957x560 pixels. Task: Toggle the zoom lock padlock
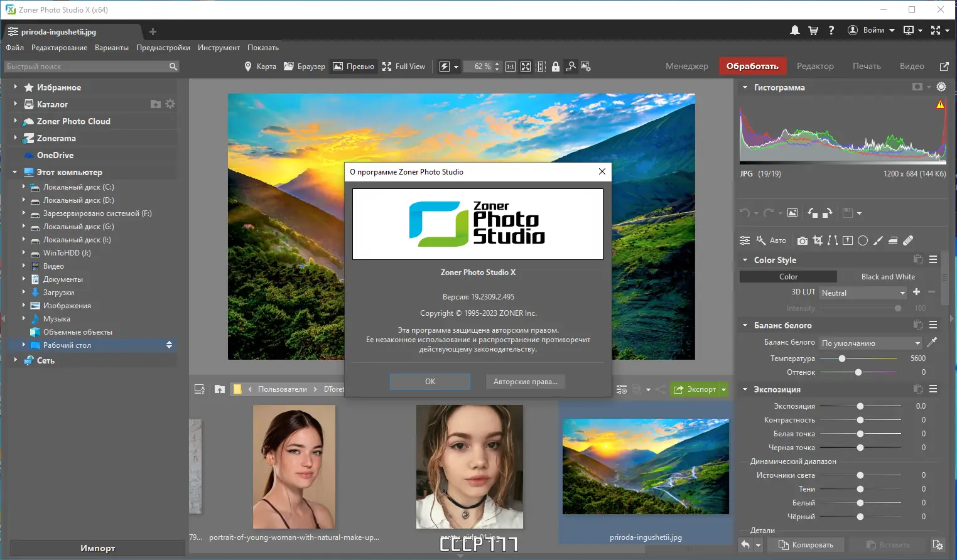coord(556,67)
